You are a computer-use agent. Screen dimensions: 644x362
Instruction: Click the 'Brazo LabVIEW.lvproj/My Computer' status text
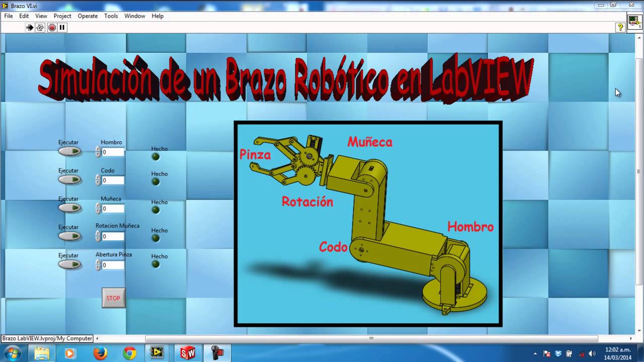tap(47, 338)
